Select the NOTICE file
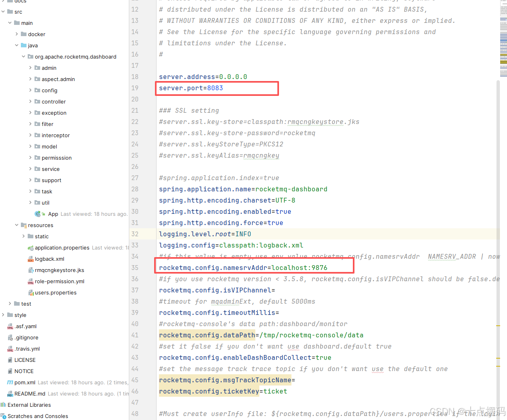507x420 pixels. pyautogui.click(x=24, y=371)
